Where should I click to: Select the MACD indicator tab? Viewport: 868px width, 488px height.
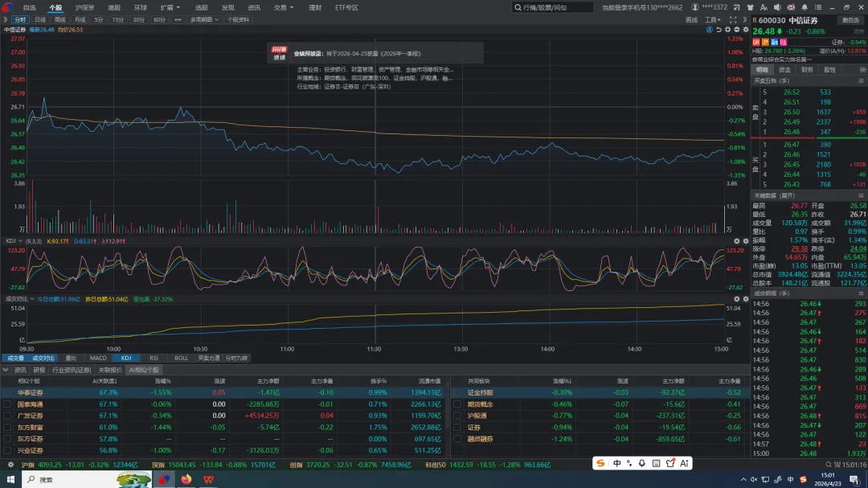[x=98, y=359]
